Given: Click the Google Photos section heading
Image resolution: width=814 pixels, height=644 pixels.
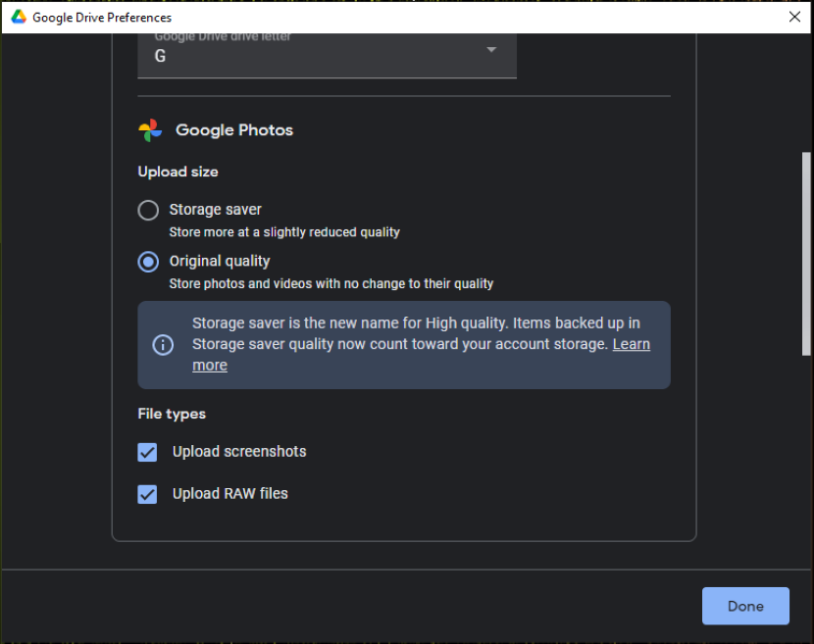Looking at the screenshot, I should tap(234, 129).
